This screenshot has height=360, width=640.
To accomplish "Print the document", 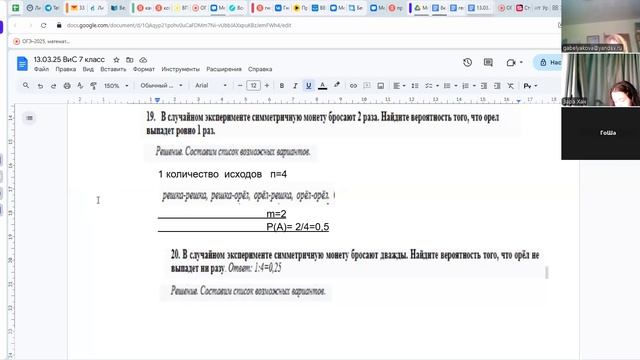I will click(x=67, y=86).
